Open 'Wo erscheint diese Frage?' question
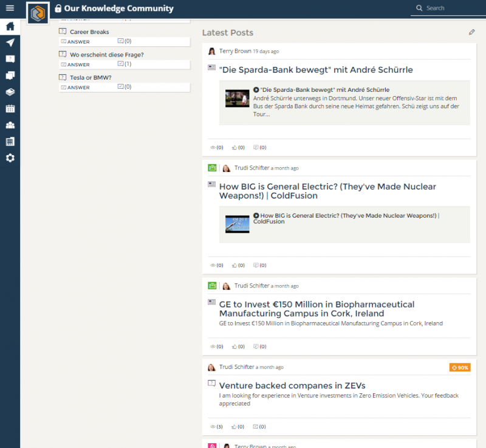Image resolution: width=486 pixels, height=448 pixels. (x=106, y=55)
